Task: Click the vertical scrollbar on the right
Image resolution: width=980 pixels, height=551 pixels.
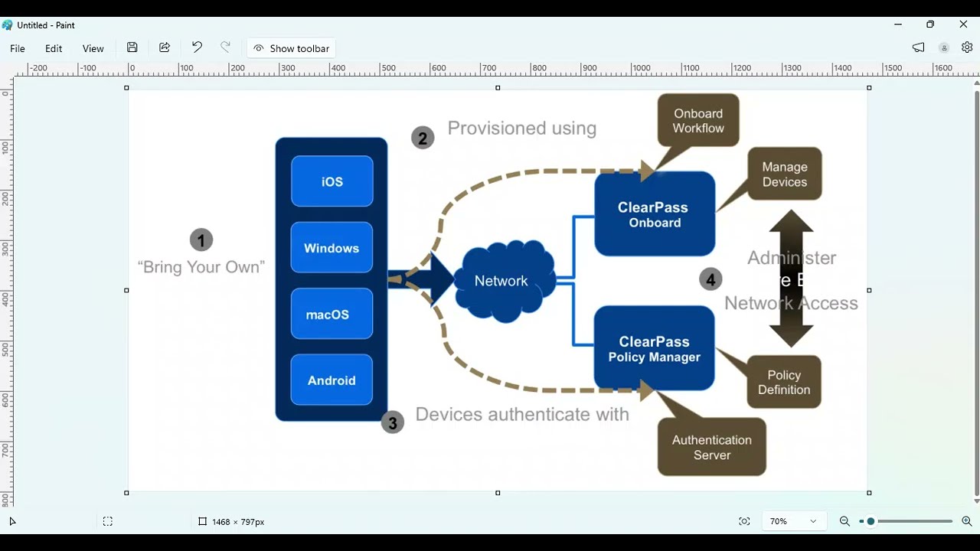Action: 976,292
